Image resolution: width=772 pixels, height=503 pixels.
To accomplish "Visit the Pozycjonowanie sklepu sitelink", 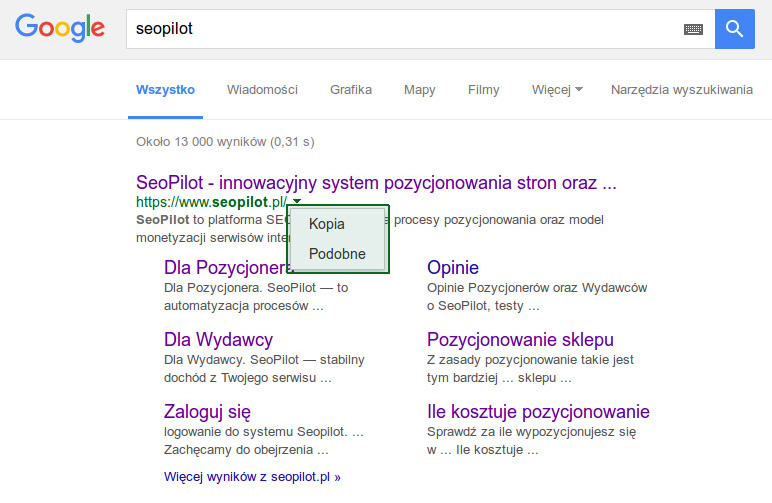I will pyautogui.click(x=520, y=340).
